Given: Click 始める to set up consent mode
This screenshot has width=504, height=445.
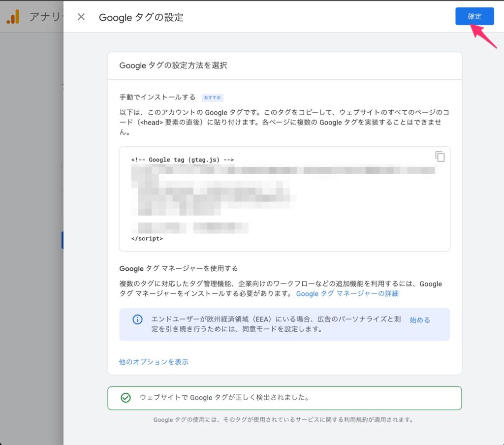Looking at the screenshot, I should [x=419, y=319].
